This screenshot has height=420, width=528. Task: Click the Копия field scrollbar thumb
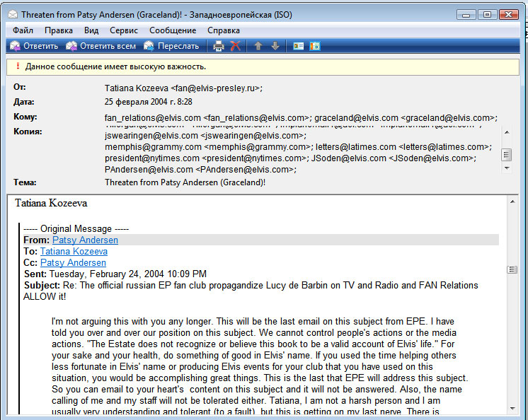(x=507, y=155)
